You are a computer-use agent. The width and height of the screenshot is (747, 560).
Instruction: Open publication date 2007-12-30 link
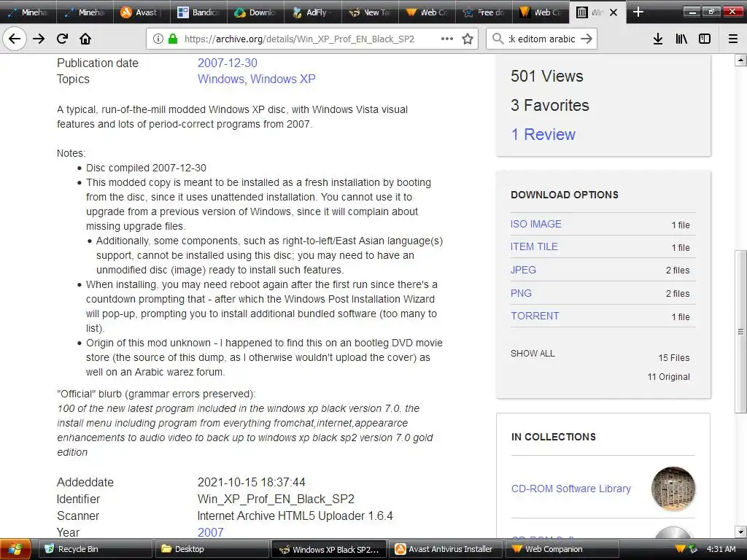pyautogui.click(x=228, y=63)
